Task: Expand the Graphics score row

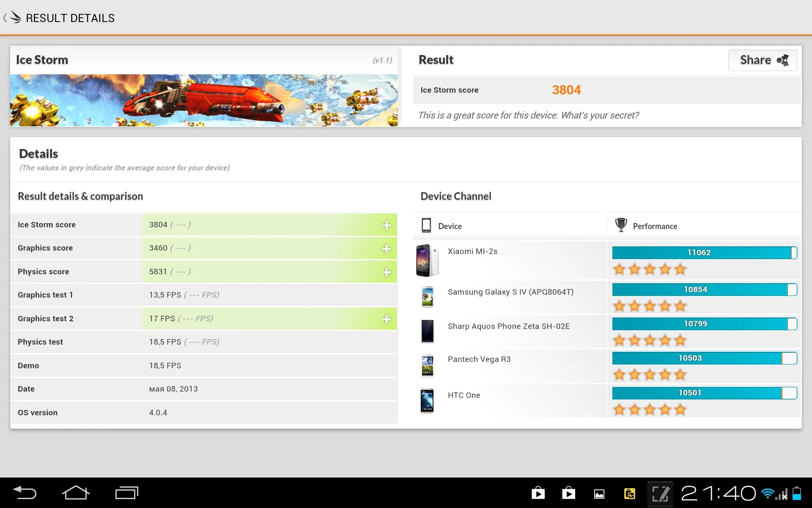Action: pyautogui.click(x=386, y=249)
